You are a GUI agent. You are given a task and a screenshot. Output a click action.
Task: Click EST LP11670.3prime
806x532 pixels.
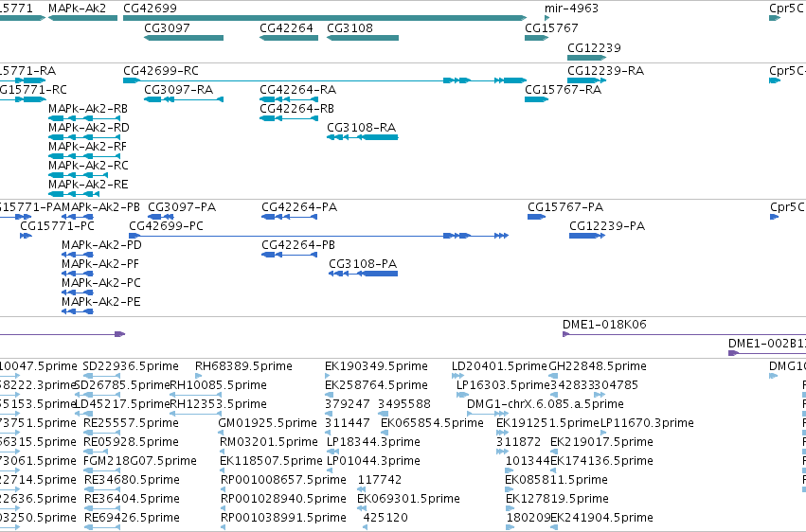point(604,433)
